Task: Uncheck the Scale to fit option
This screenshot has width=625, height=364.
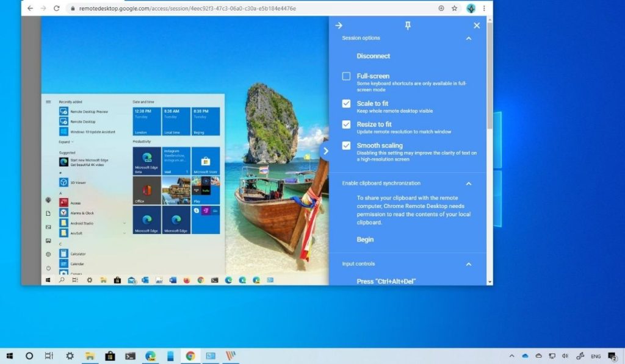Action: click(347, 104)
